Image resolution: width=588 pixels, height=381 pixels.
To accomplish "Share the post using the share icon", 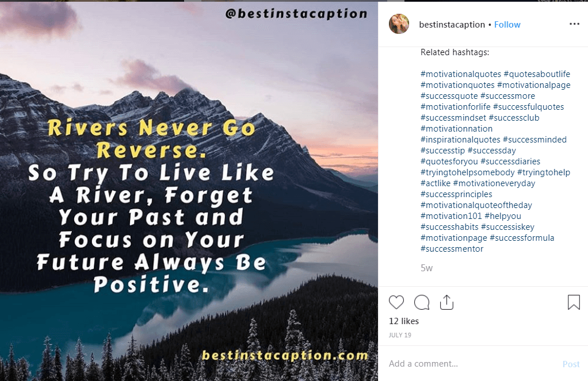I will 446,302.
